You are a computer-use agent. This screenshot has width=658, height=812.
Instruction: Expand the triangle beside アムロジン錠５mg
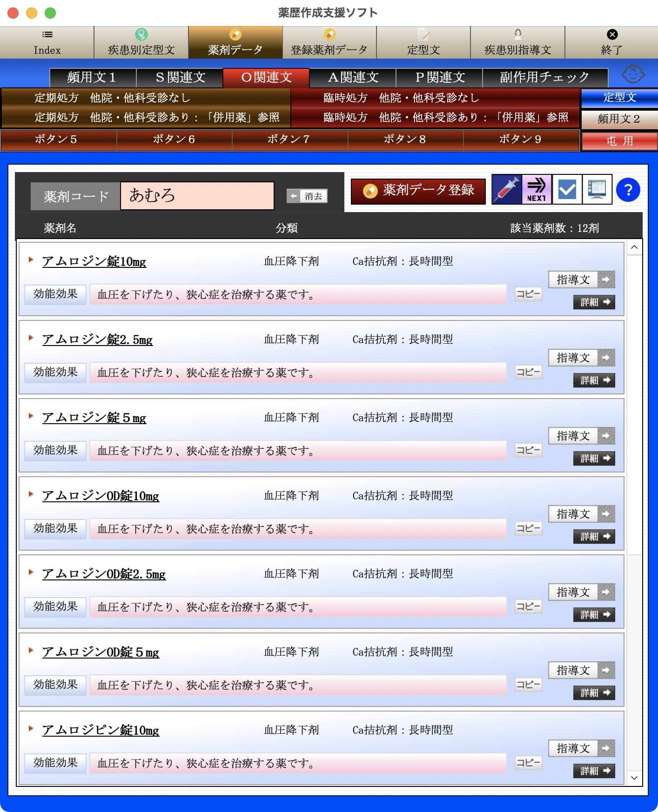click(x=31, y=416)
